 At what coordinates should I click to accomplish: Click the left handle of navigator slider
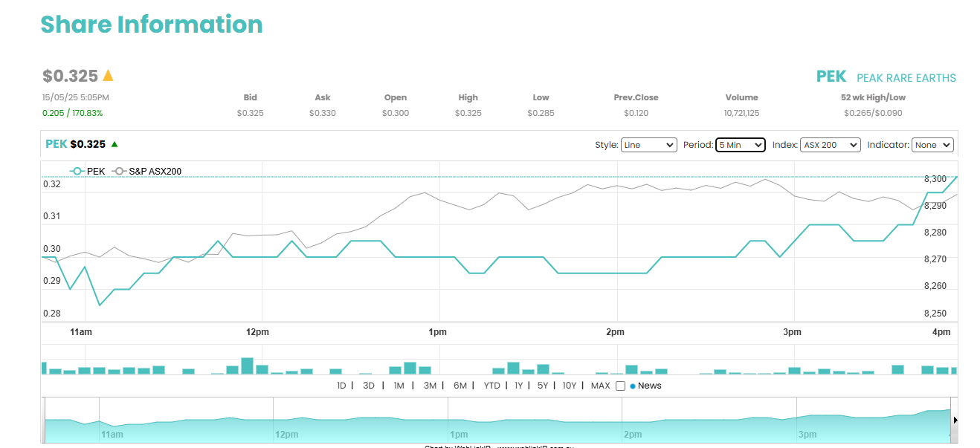click(x=45, y=420)
